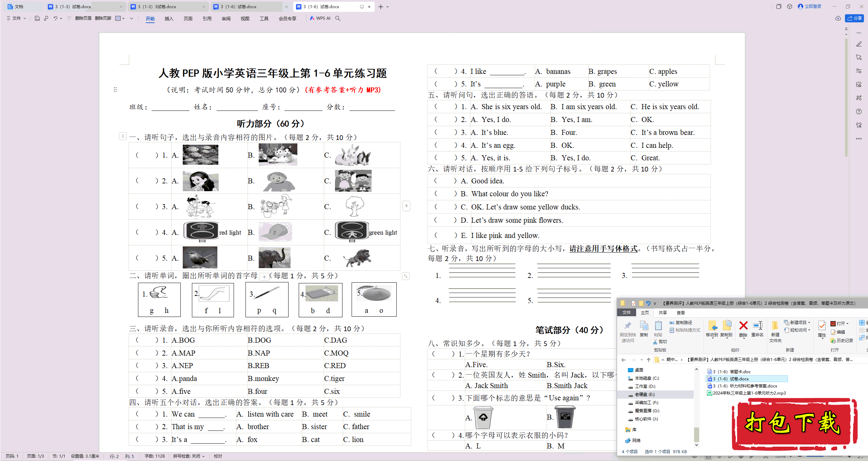Click the scissors Cut icon in Explorer
This screenshot has width=868, height=461.
tap(655, 342)
